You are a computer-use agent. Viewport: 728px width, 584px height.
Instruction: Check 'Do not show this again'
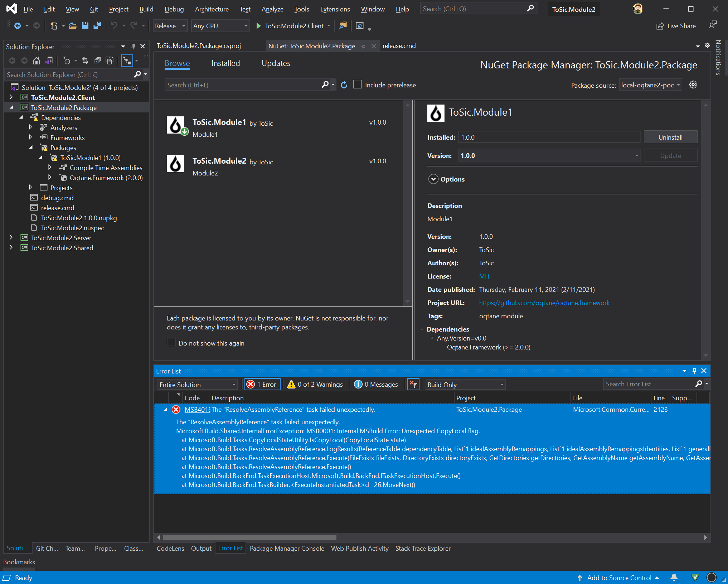(x=171, y=342)
